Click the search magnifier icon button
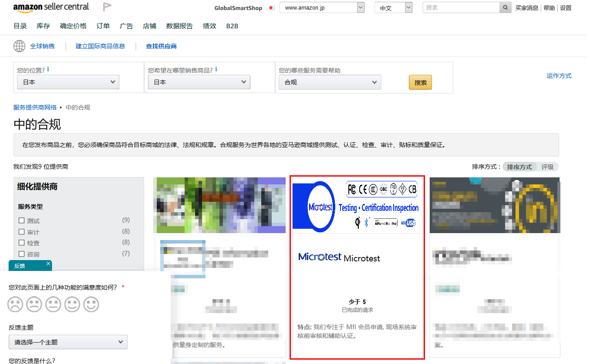 [x=505, y=8]
